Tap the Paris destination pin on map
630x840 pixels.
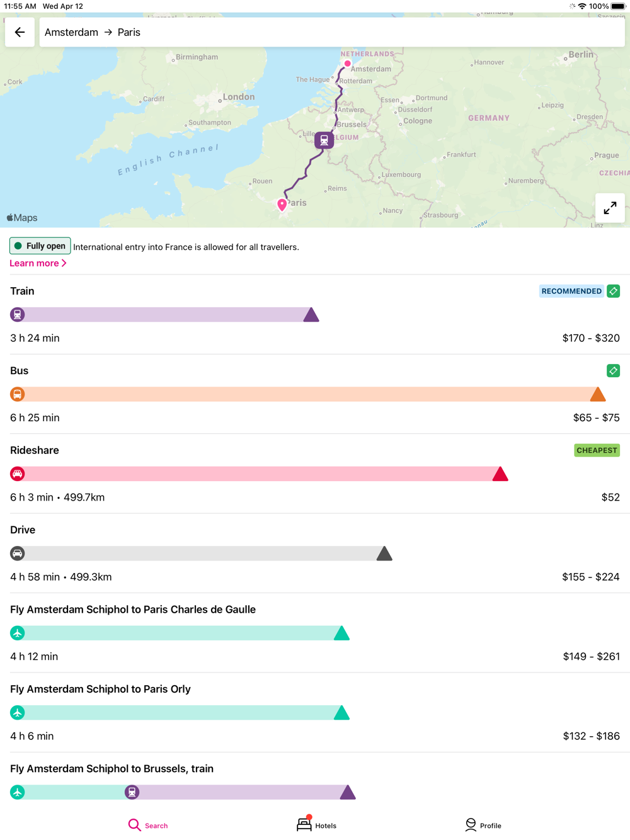coord(282,204)
